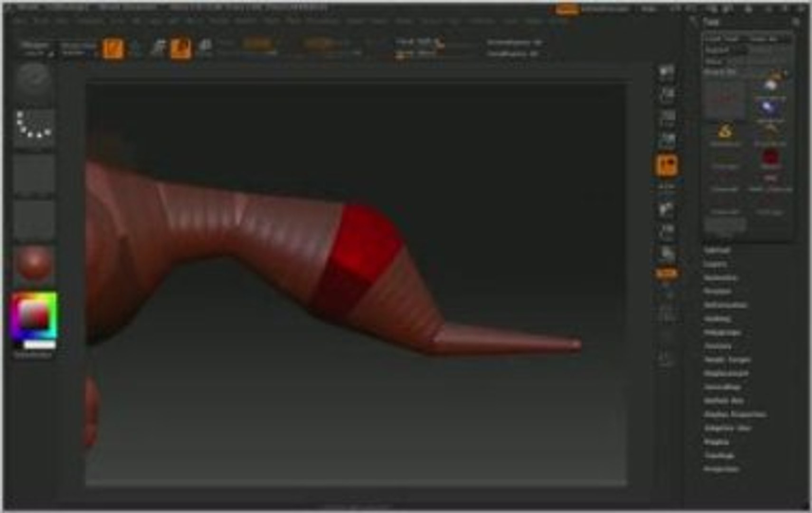This screenshot has height=513, width=812.
Task: Expand the Morph Target subpalette
Action: click(x=727, y=360)
